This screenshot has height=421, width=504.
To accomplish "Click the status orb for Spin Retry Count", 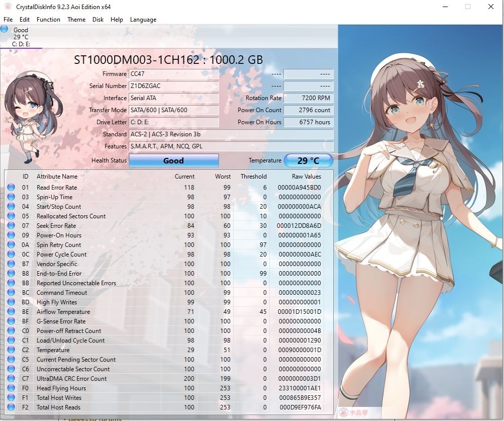I will (x=11, y=244).
